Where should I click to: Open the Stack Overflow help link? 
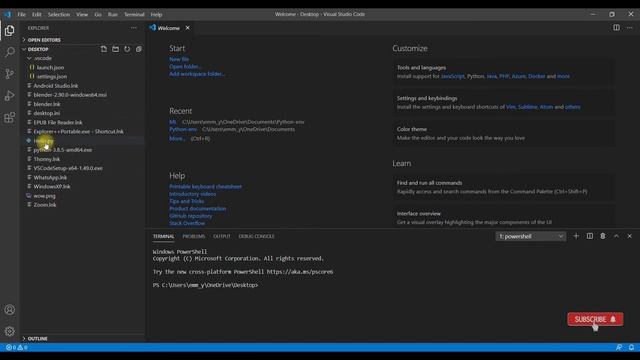click(x=187, y=223)
